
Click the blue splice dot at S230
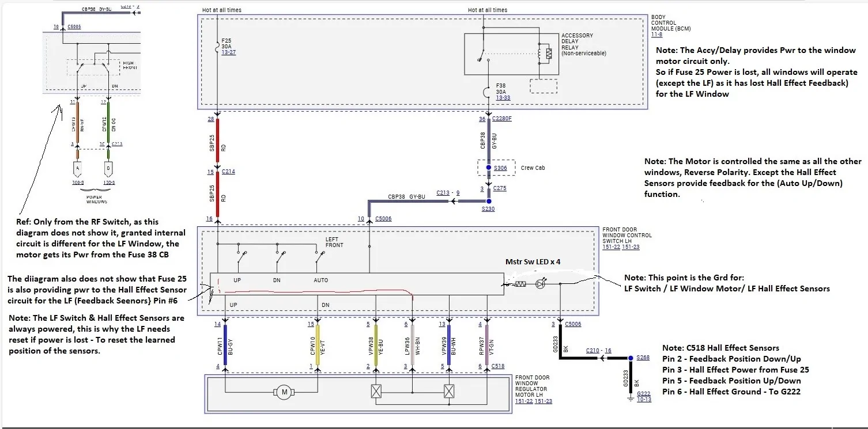489,202
